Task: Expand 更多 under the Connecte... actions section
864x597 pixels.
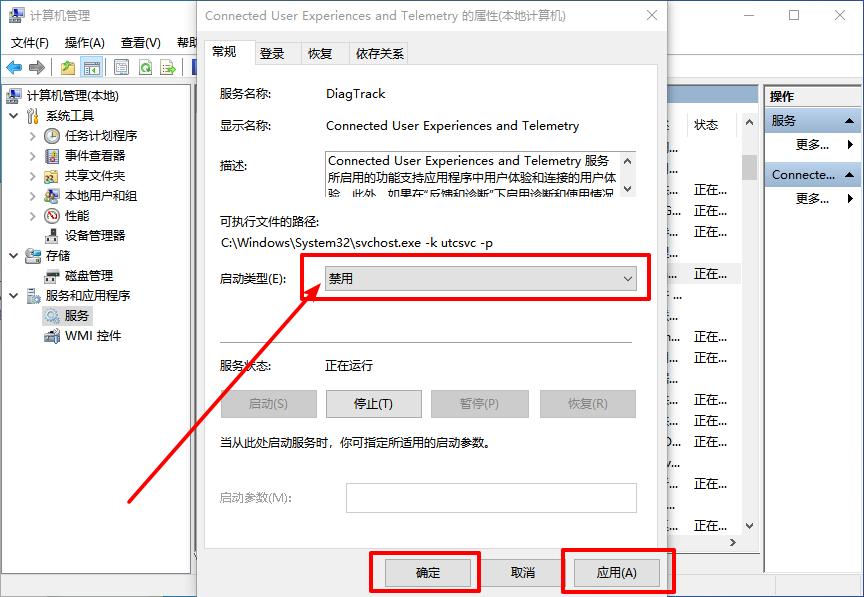Action: coord(812,198)
